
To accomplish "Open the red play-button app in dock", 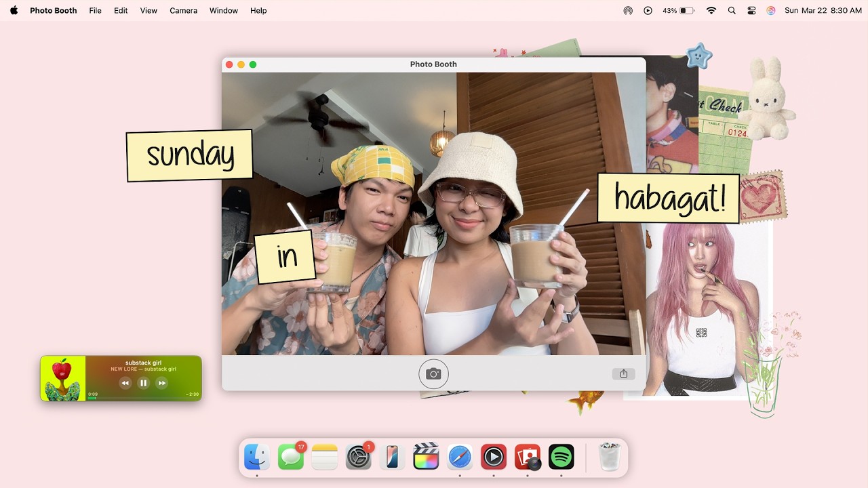I will click(494, 457).
